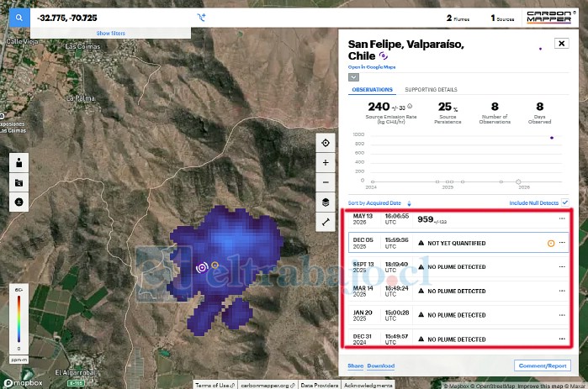
Task: Select NOT YET QUANTIFIED observation row
Action: click(458, 243)
